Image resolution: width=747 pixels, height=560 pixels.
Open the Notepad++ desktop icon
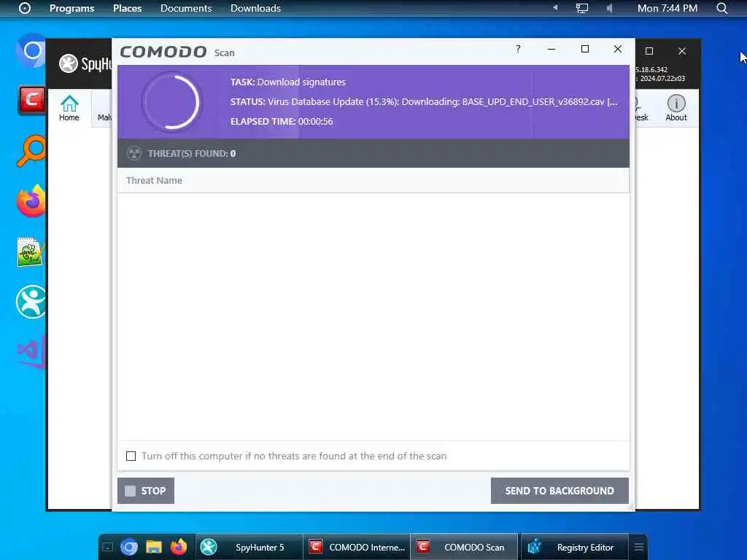point(31,252)
